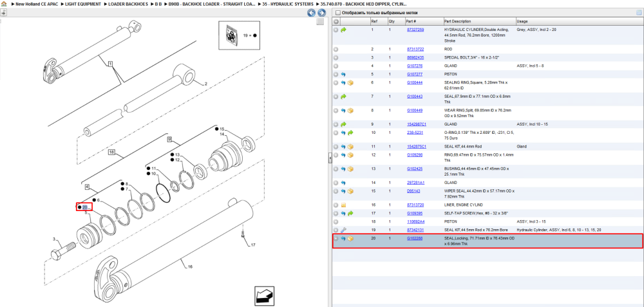Sort by Part Description column header
The height and width of the screenshot is (307, 644).
tap(457, 21)
